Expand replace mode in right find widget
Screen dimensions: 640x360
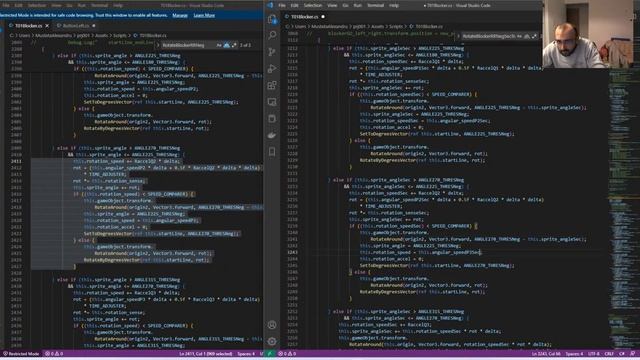(x=458, y=36)
